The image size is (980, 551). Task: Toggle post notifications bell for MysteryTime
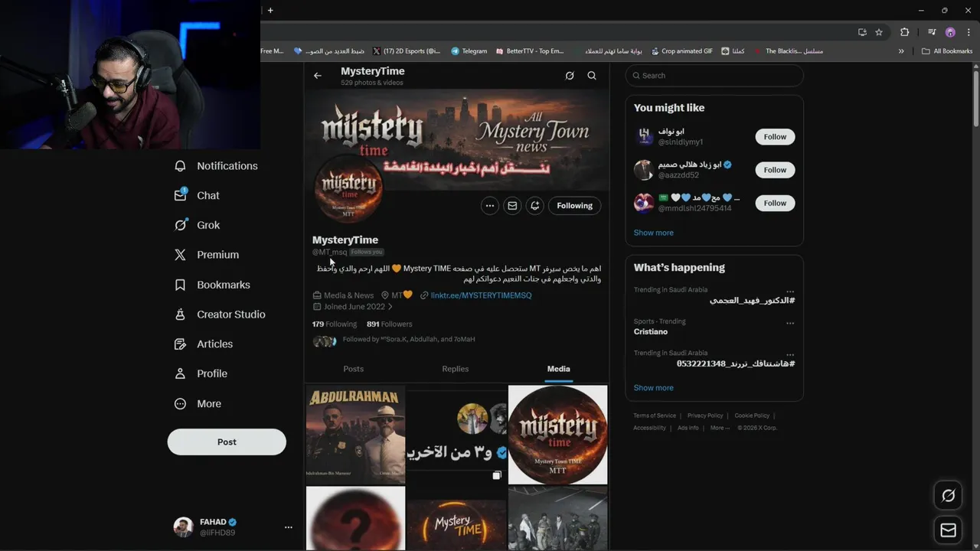534,206
